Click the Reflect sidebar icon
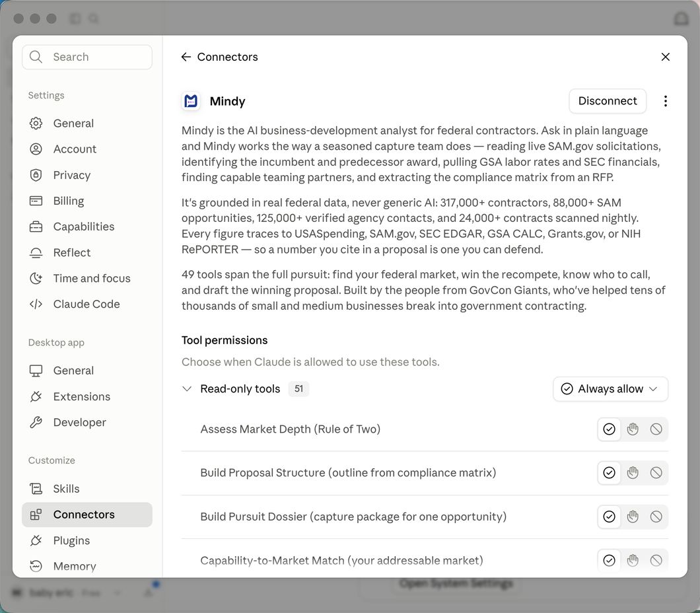700x613 pixels. [36, 253]
